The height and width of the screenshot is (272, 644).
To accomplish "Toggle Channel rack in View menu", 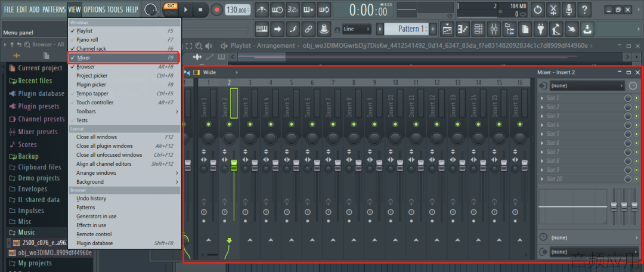I will [x=123, y=48].
